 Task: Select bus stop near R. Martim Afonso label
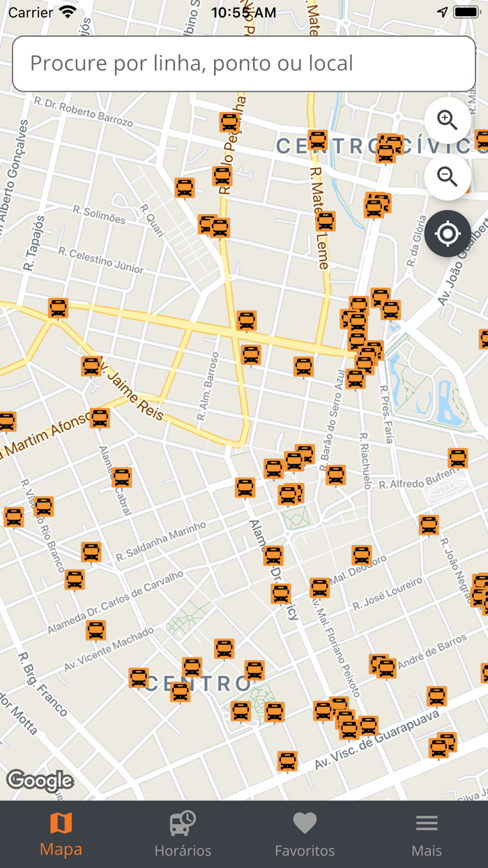pyautogui.click(x=100, y=418)
